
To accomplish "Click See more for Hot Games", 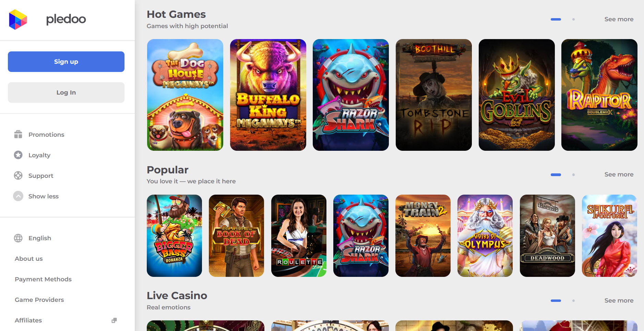I will point(619,19).
